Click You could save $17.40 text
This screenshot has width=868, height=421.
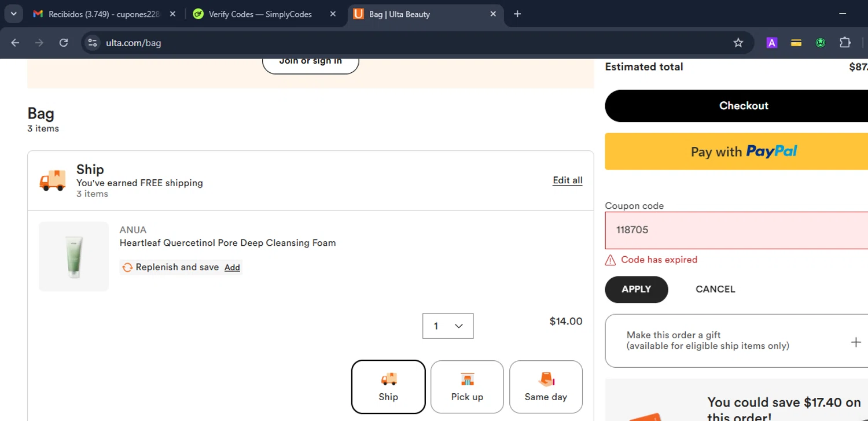point(784,409)
